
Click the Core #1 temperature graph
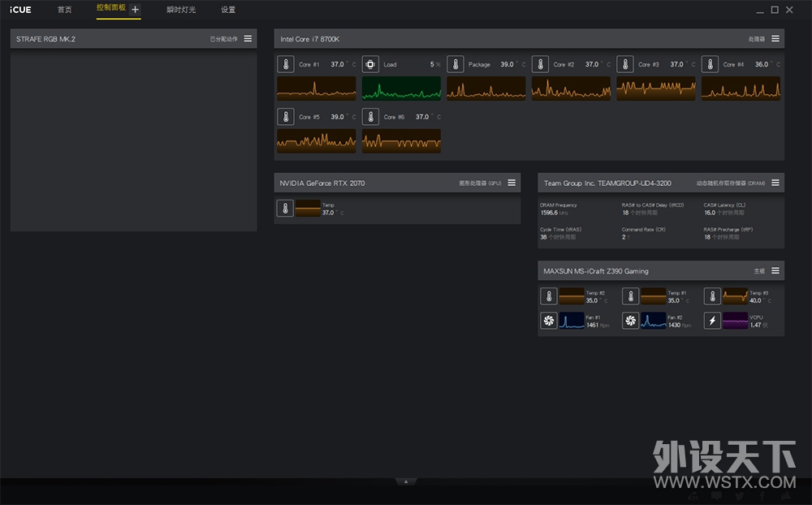pyautogui.click(x=317, y=88)
